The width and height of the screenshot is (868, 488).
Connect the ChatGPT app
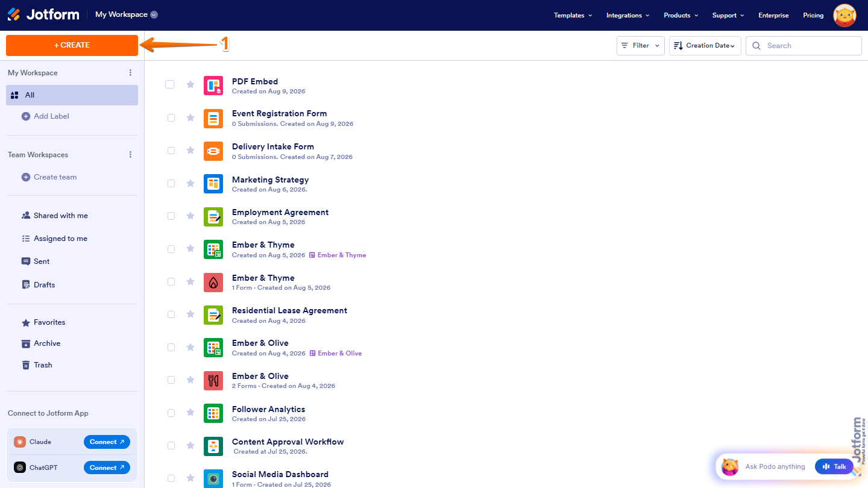coord(107,468)
